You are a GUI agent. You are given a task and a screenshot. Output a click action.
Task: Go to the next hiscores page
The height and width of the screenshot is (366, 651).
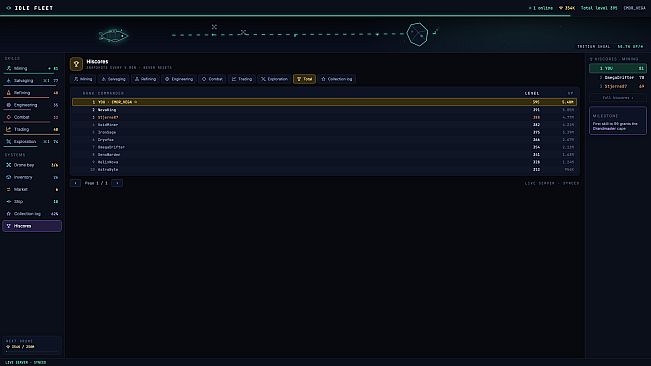tap(117, 183)
